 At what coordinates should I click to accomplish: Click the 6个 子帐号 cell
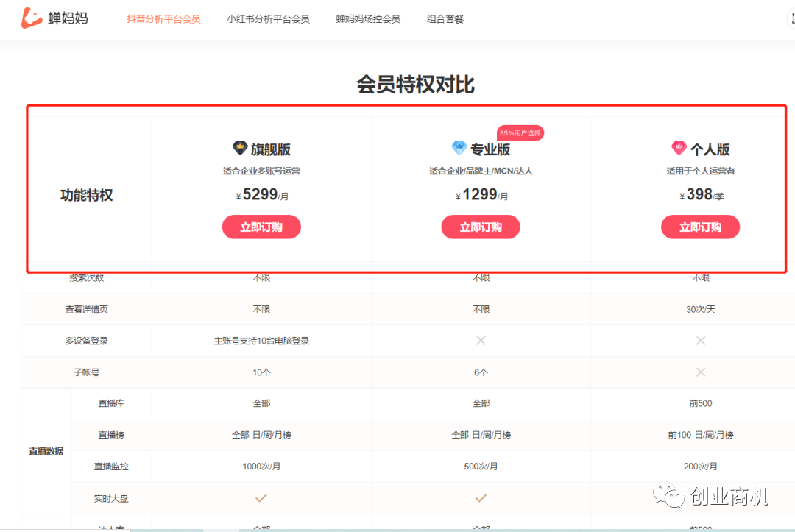481,372
